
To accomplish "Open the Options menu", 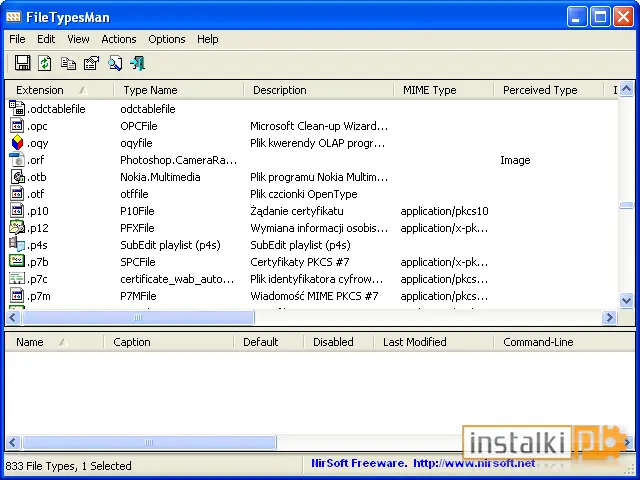I will 167,39.
